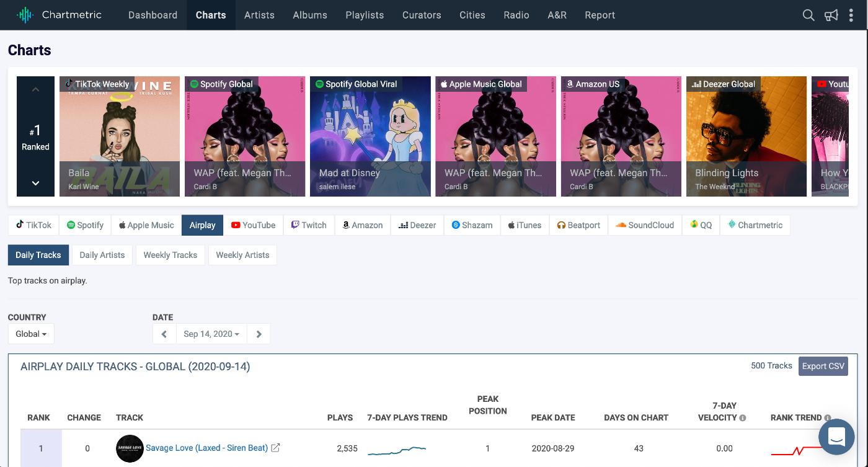Viewport: 868px width, 467px height.
Task: Select the Twitch platform tab
Action: (309, 225)
